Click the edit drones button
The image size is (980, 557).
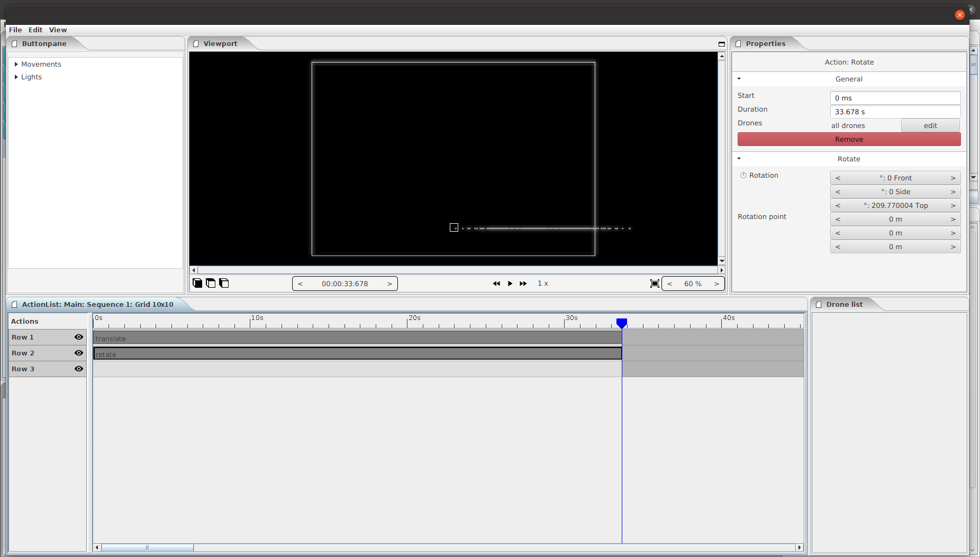coord(930,125)
